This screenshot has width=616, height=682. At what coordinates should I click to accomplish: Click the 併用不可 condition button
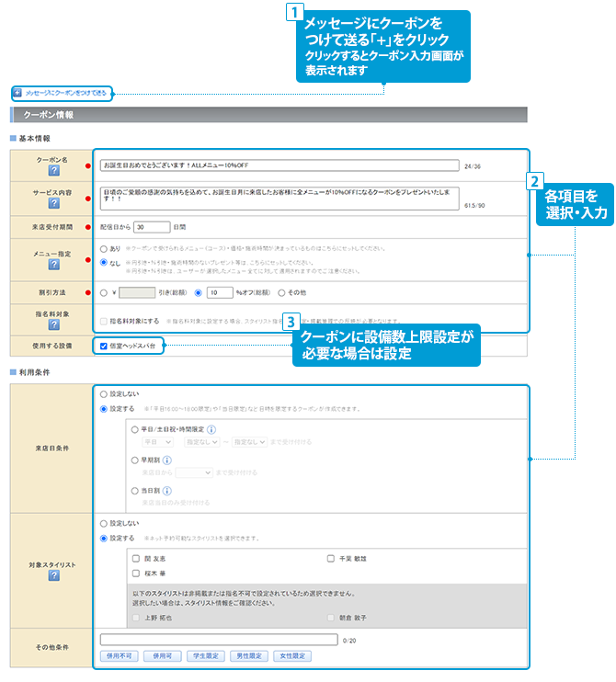tap(120, 655)
